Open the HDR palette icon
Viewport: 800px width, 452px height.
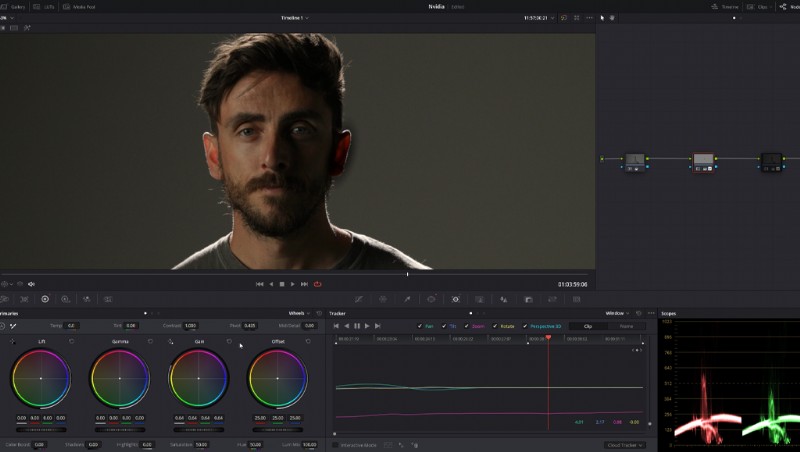65,299
